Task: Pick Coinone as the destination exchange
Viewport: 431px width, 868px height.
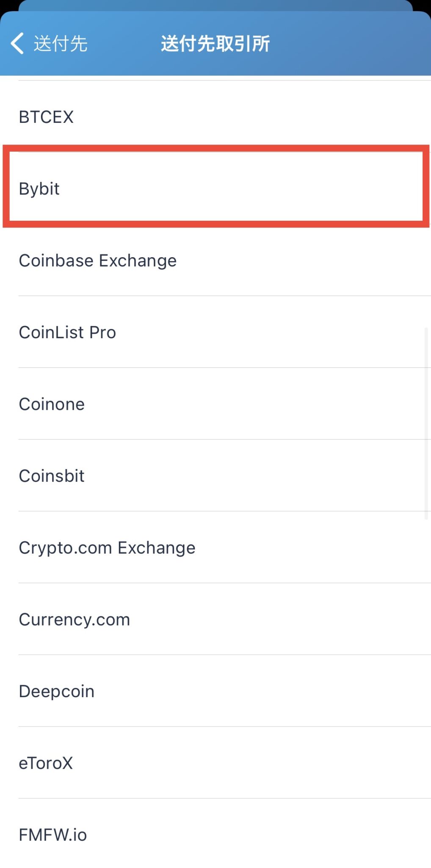Action: (51, 404)
